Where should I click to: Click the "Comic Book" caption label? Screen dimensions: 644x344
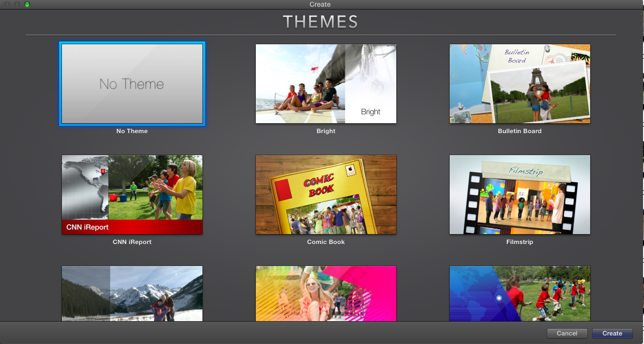(x=326, y=242)
